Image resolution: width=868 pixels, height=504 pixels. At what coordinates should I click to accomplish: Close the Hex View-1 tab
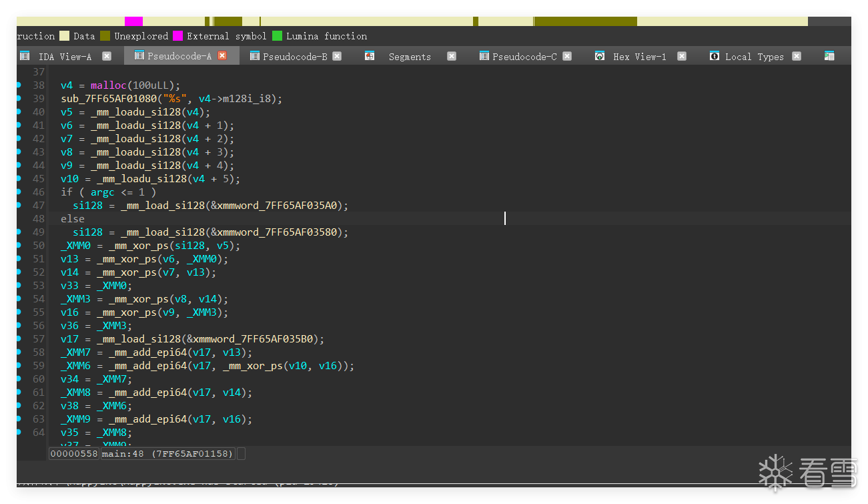coord(682,56)
